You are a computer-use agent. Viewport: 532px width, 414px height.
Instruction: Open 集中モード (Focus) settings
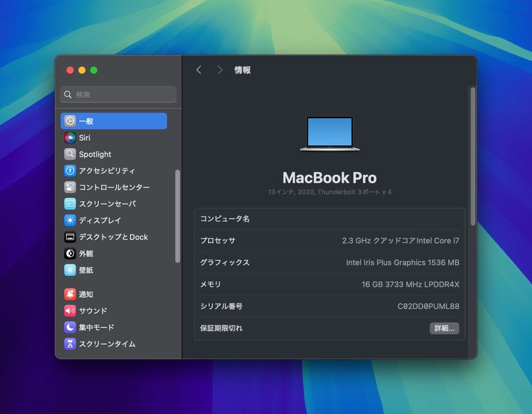96,327
